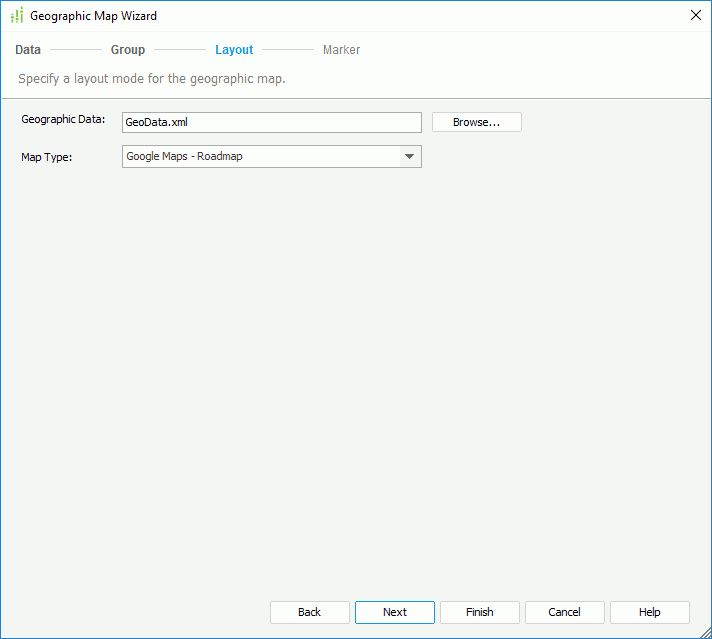
Task: Select the Layout wizard step
Action: [x=234, y=50]
